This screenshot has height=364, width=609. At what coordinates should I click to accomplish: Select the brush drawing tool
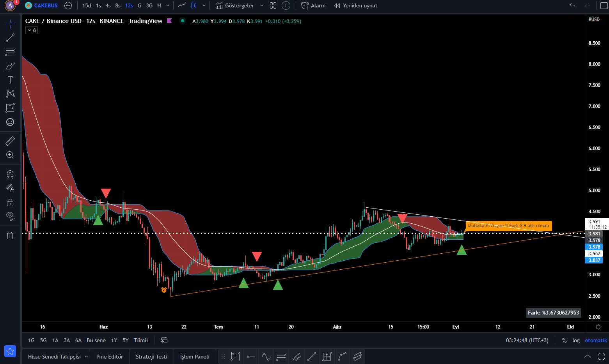[x=10, y=66]
